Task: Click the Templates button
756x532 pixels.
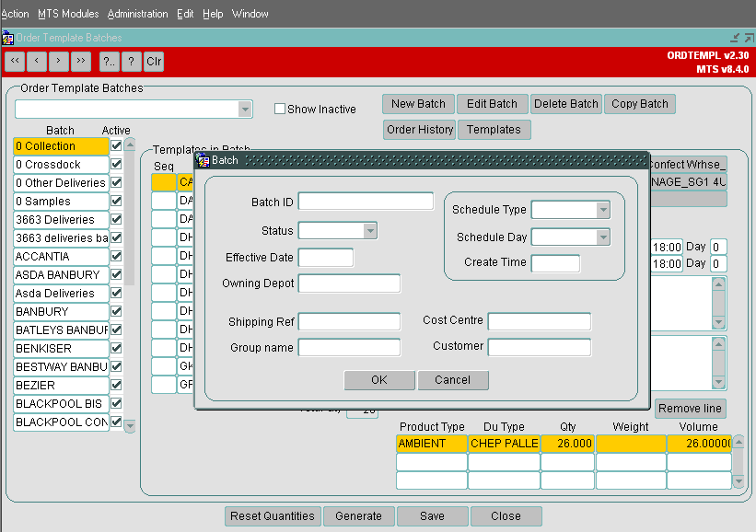Action: click(494, 130)
